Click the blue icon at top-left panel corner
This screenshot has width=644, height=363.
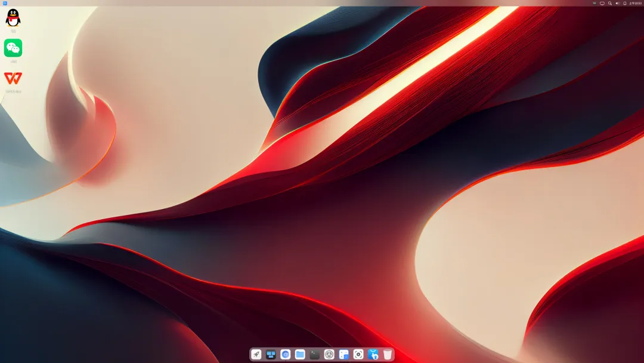(5, 3)
